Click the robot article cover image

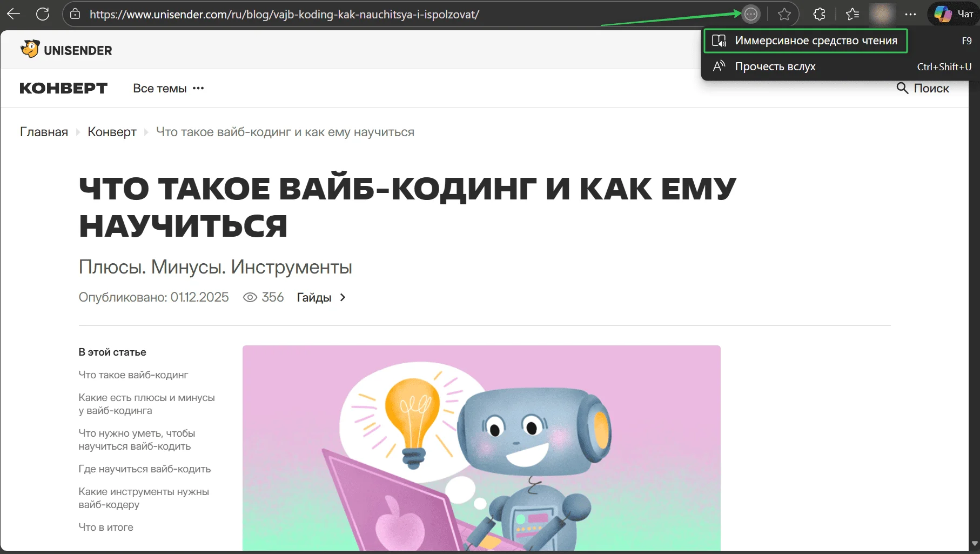click(481, 448)
